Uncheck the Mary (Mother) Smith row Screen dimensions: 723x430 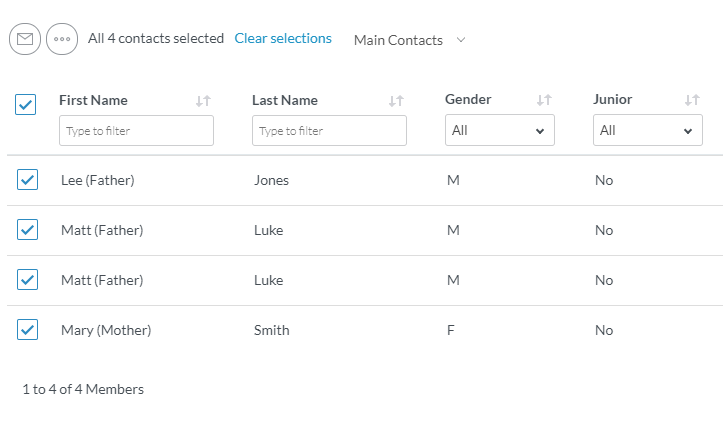(x=27, y=330)
